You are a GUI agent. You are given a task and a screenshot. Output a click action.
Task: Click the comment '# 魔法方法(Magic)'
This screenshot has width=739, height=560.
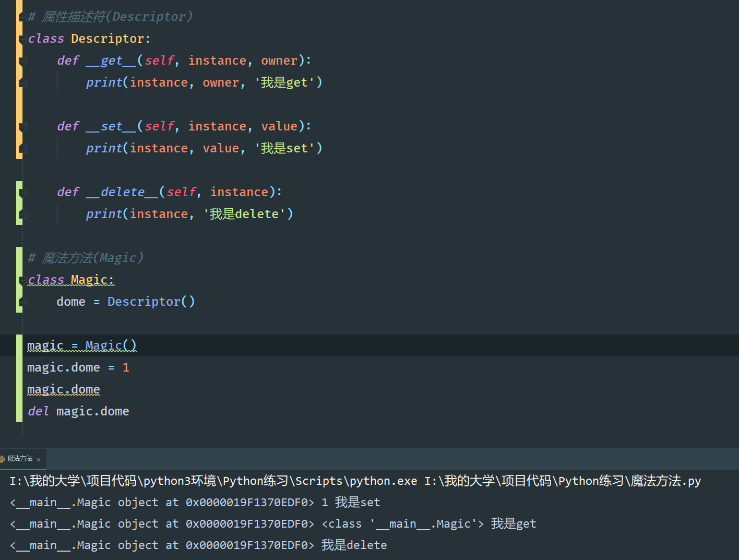tap(86, 258)
